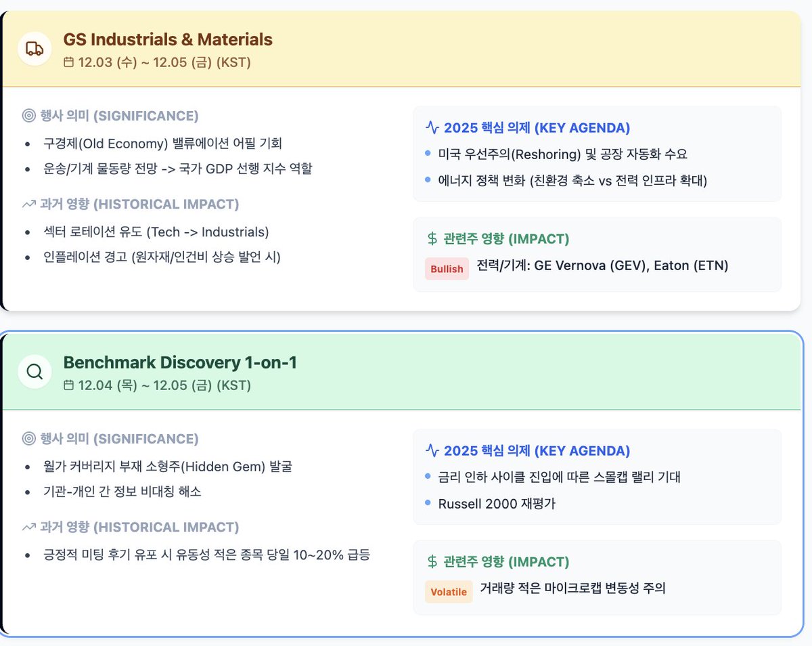812x646 pixels.
Task: Click the trend arrow icon in GS Industrials HISTORICAL IMPACT
Action: (x=28, y=204)
